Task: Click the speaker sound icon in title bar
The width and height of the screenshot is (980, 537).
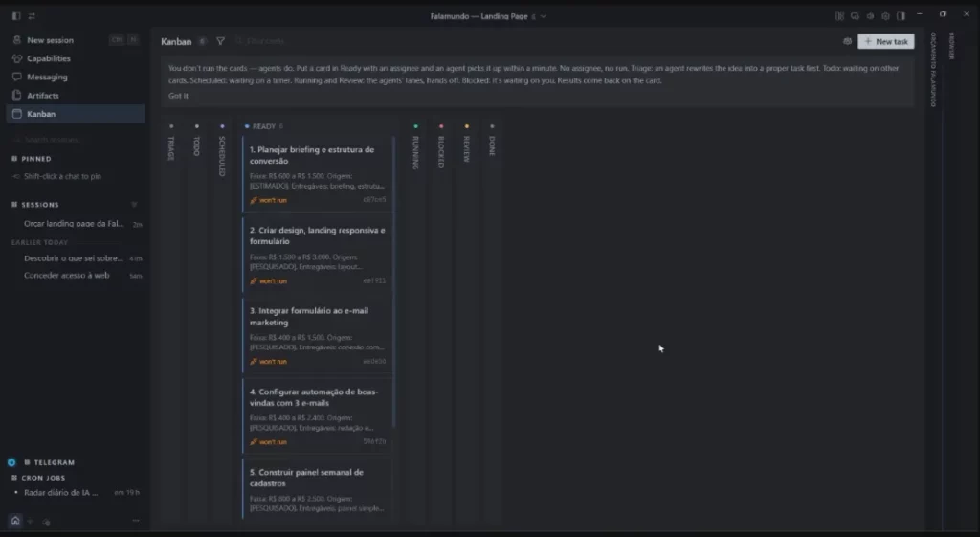Action: 870,16
